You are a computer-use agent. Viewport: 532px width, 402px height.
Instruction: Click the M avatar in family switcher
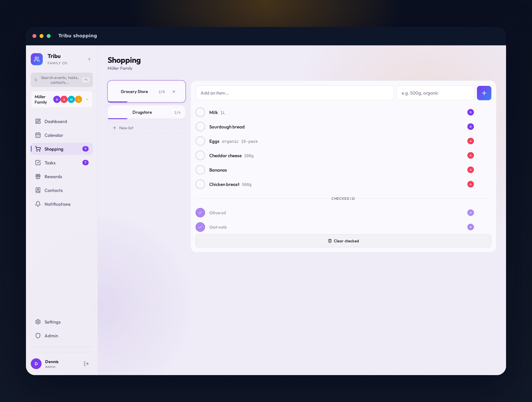tap(71, 99)
